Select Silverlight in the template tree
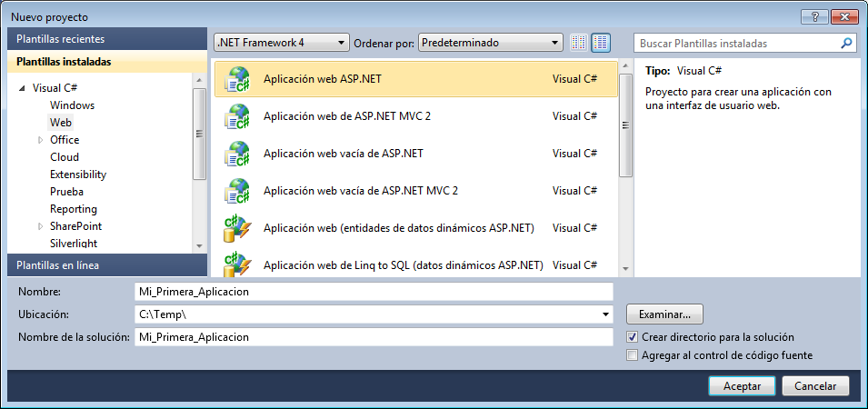Screen dimensions: 868x409 73,244
